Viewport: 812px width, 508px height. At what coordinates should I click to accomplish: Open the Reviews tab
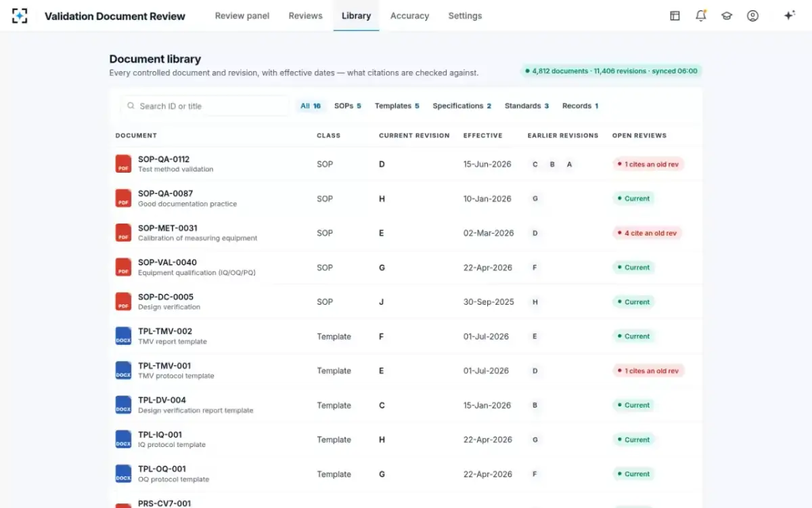tap(305, 16)
